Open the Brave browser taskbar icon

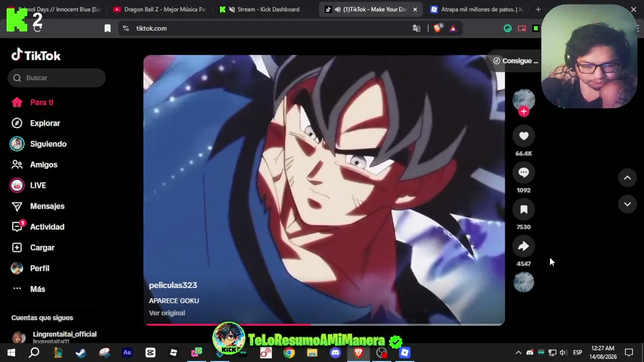click(x=358, y=352)
